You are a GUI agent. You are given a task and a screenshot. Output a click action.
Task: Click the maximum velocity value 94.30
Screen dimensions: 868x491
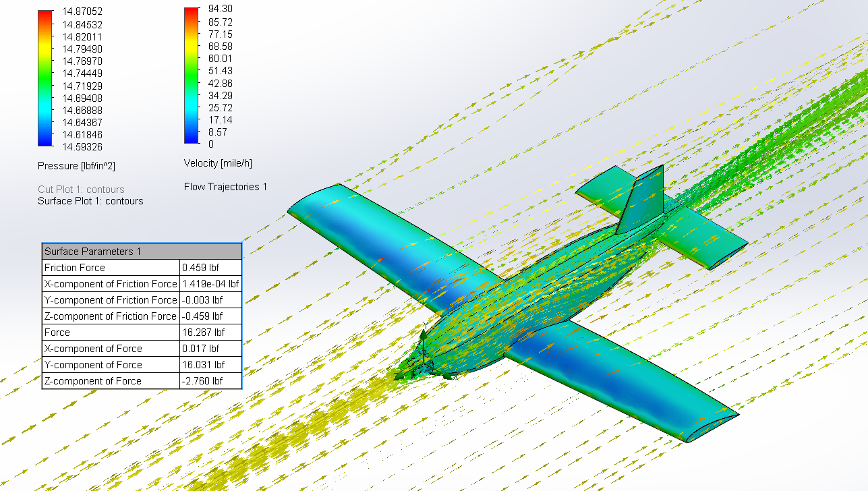[x=221, y=9]
